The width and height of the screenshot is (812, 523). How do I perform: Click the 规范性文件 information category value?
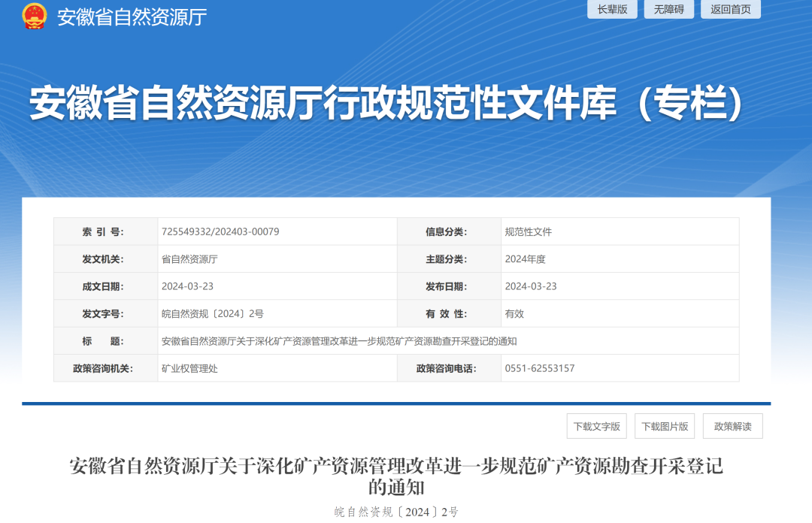point(528,231)
